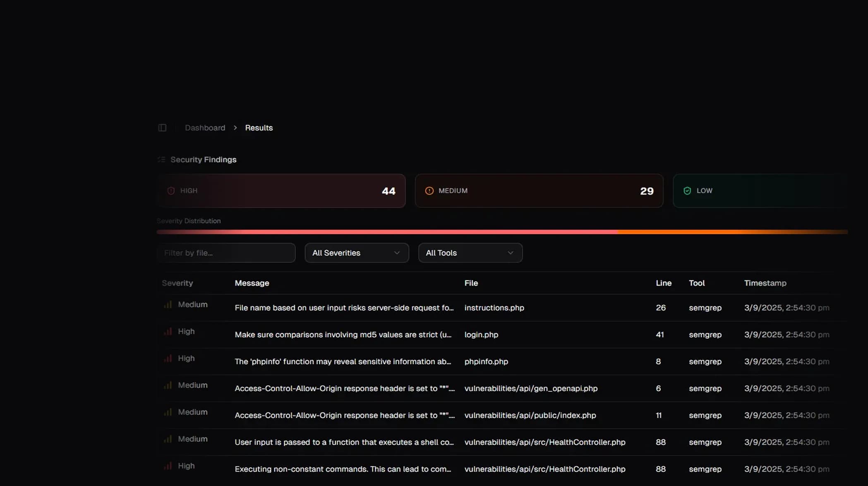Open the All Severities dropdown
Viewport: 868px width, 486px height.
click(x=357, y=253)
